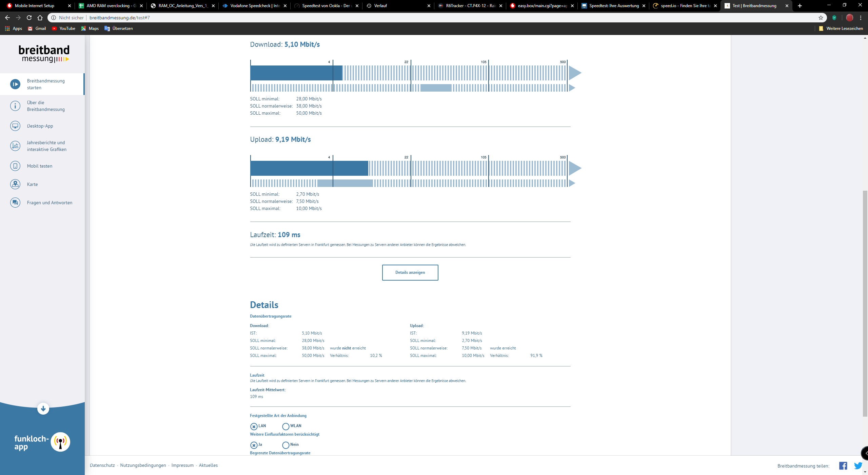Select the WLAN radio button
This screenshot has height=475, width=868.
(x=285, y=426)
